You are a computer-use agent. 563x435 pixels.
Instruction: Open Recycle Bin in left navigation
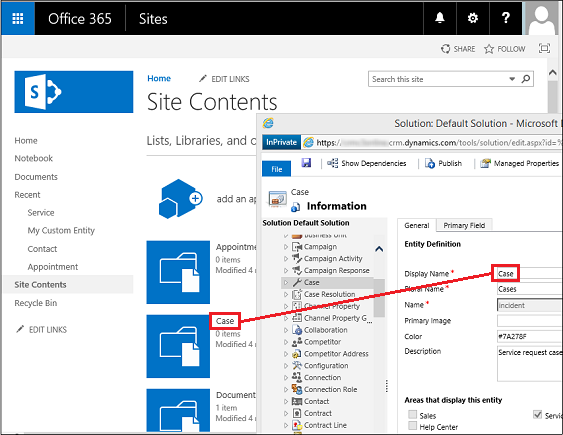click(x=36, y=303)
